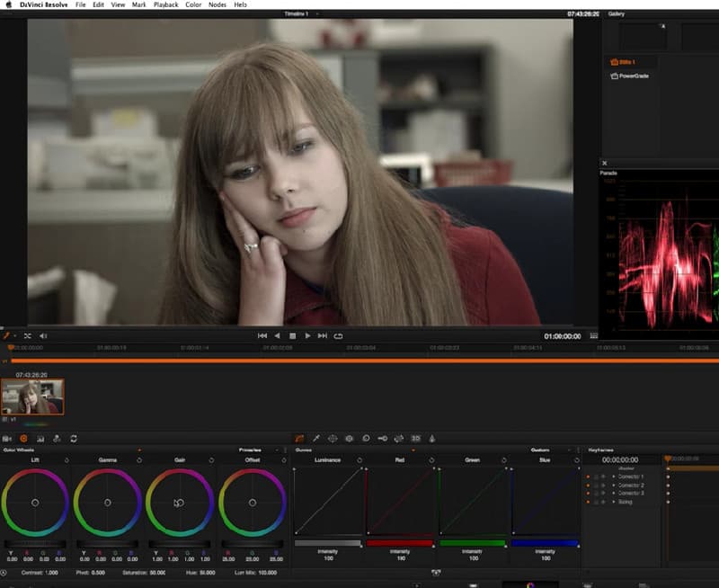The height and width of the screenshot is (588, 719).
Task: Select the Qualifier eyedropper tool
Action: coord(317,437)
